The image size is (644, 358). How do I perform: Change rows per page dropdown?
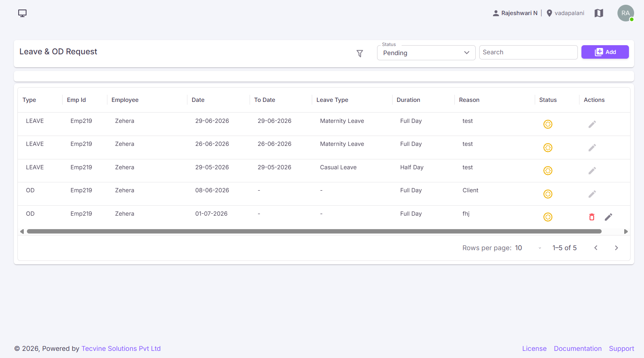coord(528,248)
